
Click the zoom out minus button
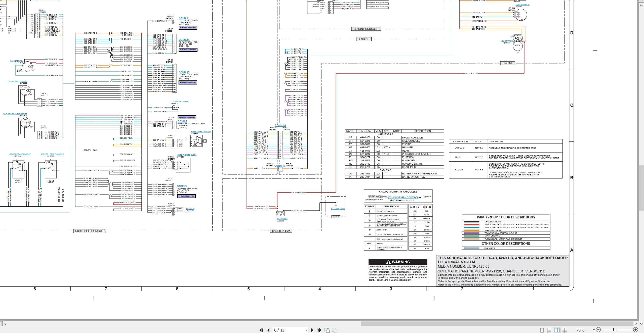coord(598,330)
